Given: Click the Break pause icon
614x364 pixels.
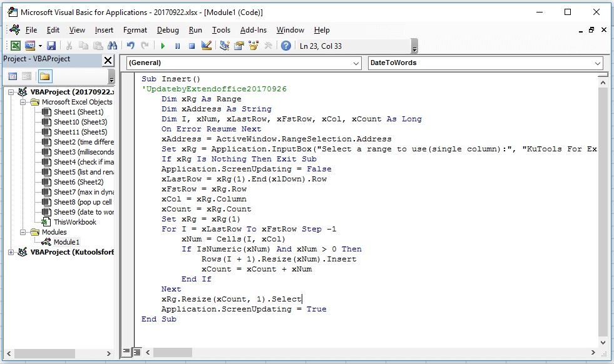Looking at the screenshot, I should 177,46.
